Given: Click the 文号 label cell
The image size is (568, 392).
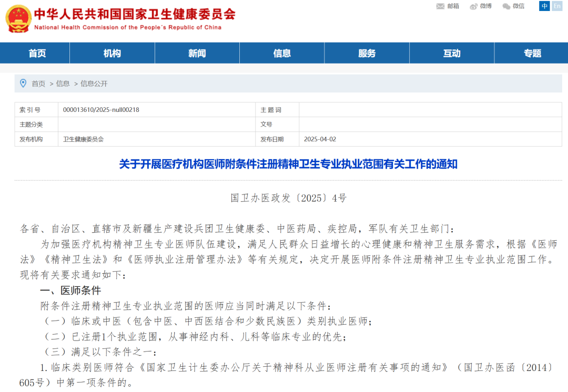Looking at the screenshot, I should (277, 125).
